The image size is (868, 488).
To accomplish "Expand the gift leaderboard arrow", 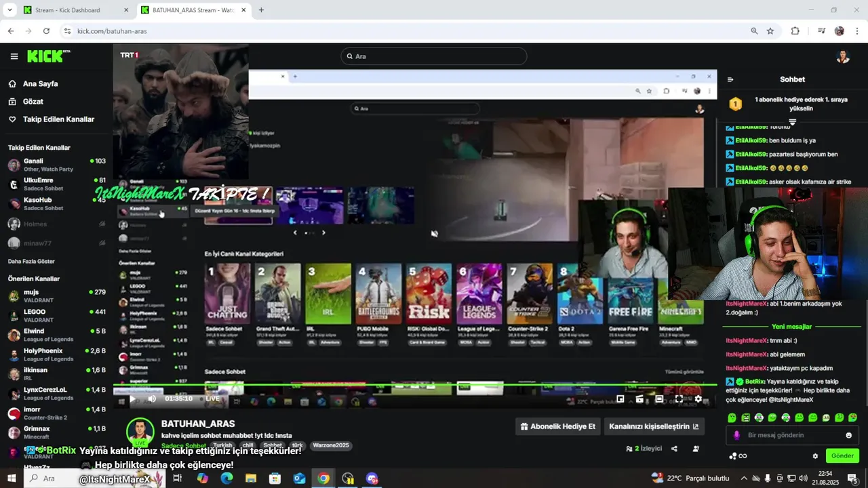I will 792,123.
